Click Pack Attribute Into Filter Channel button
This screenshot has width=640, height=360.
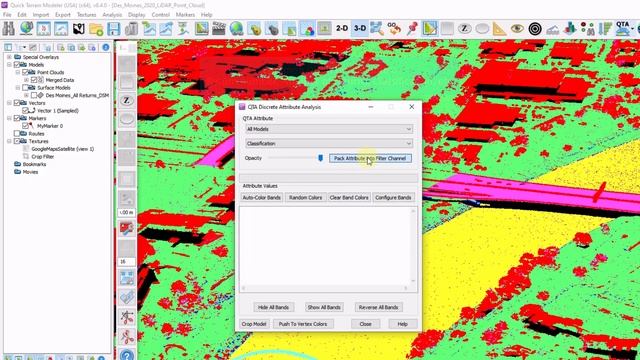tap(370, 158)
